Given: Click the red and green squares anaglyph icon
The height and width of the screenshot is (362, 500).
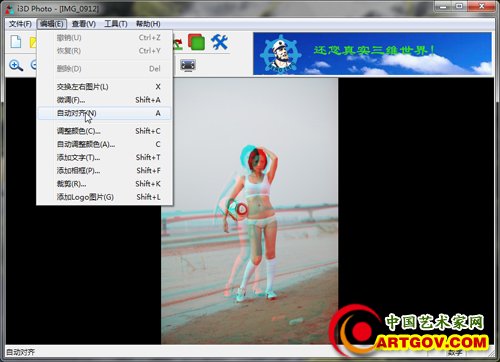Looking at the screenshot, I should [196, 42].
